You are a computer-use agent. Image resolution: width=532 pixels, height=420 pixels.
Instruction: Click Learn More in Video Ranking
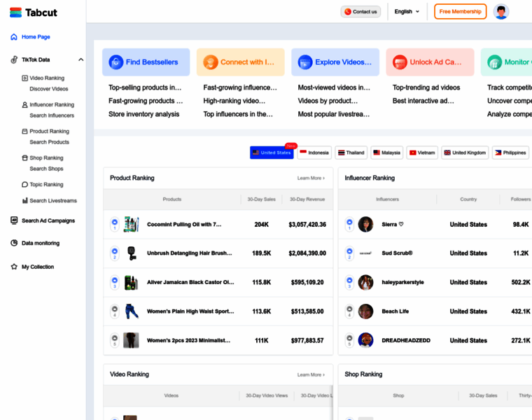click(311, 374)
